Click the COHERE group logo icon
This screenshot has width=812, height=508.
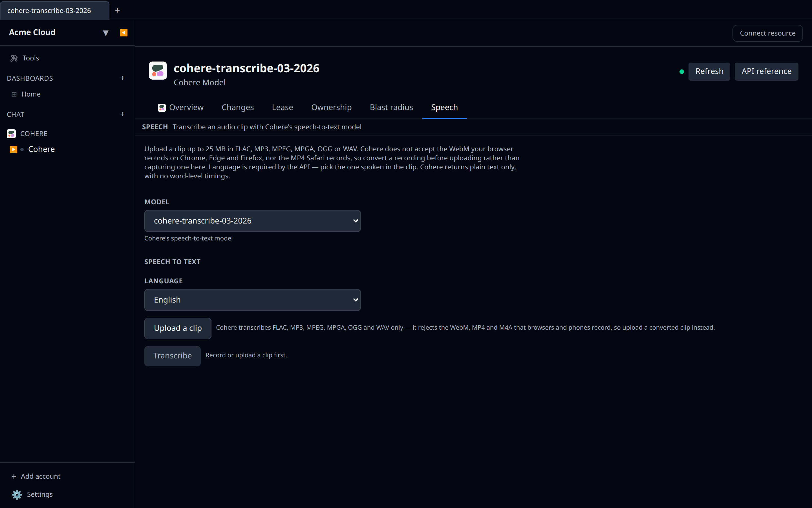coord(11,134)
